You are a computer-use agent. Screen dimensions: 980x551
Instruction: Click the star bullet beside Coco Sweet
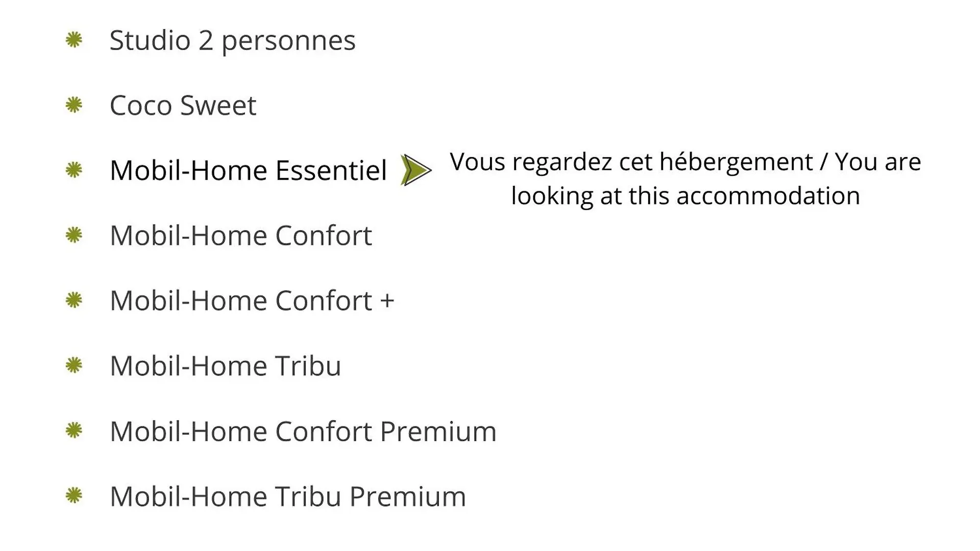74,105
